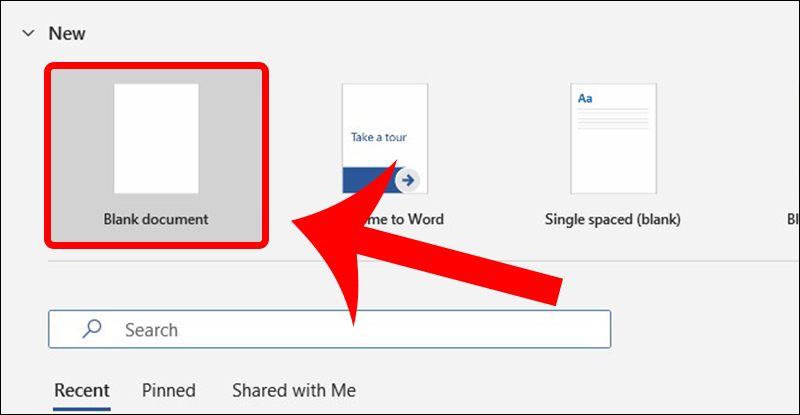Click the Aa preview in Single spaced template
The height and width of the screenshot is (415, 800).
point(584,100)
